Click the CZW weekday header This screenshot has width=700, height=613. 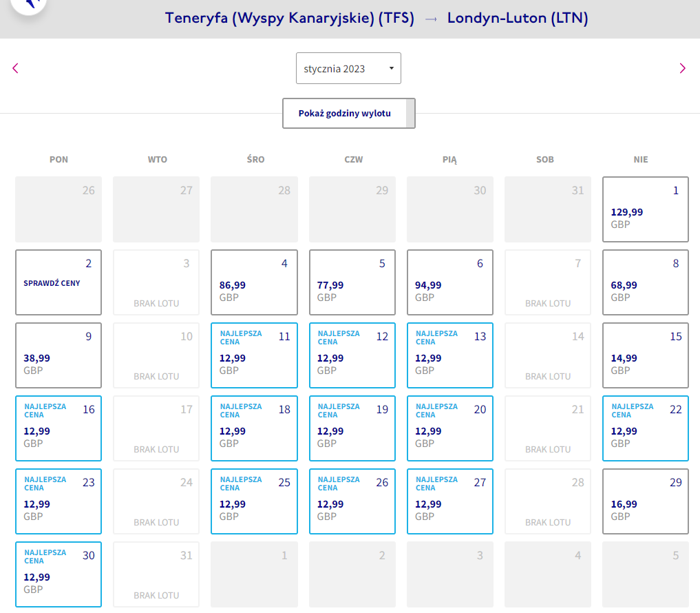click(354, 160)
